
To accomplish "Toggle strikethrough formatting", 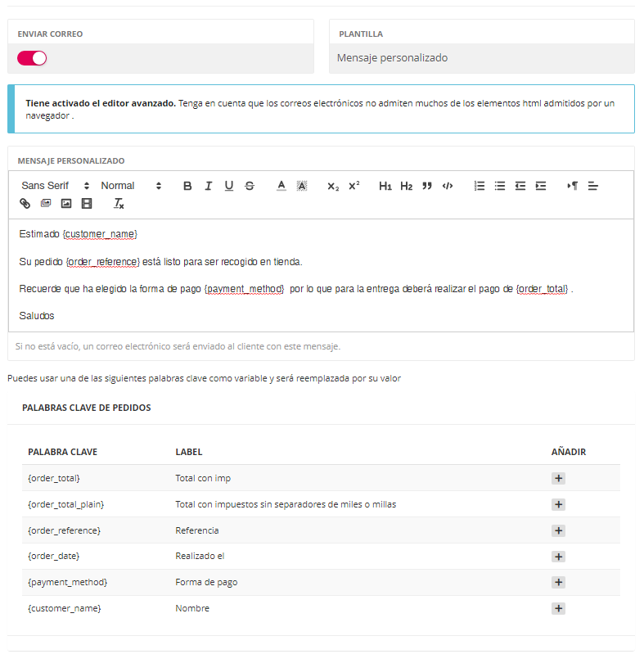I will [x=250, y=186].
